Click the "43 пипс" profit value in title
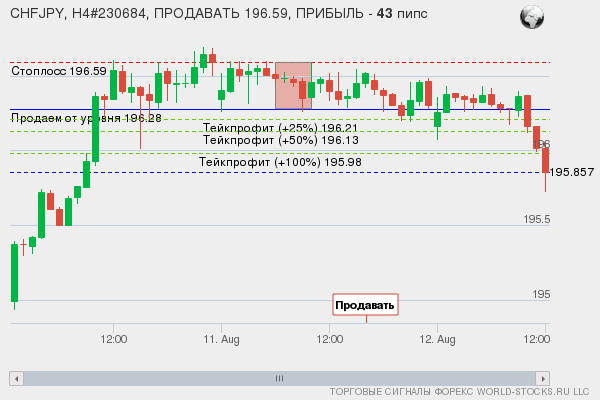This screenshot has height=400, width=600. [402, 14]
